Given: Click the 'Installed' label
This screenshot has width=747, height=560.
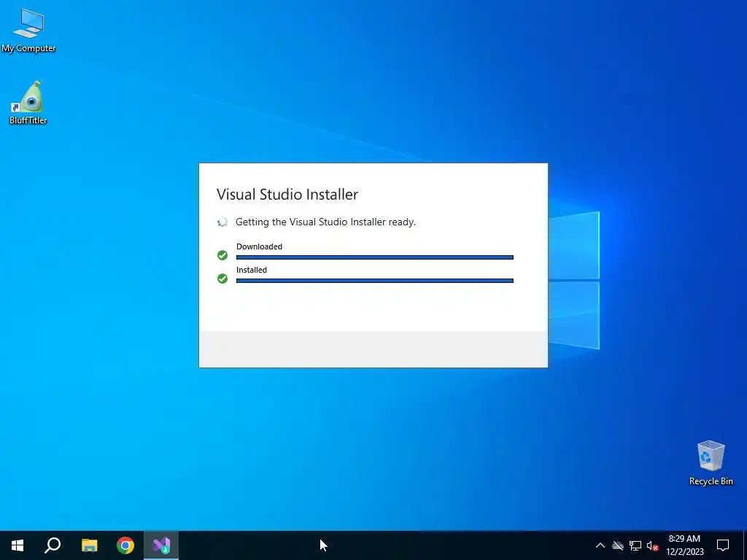Looking at the screenshot, I should [252, 270].
